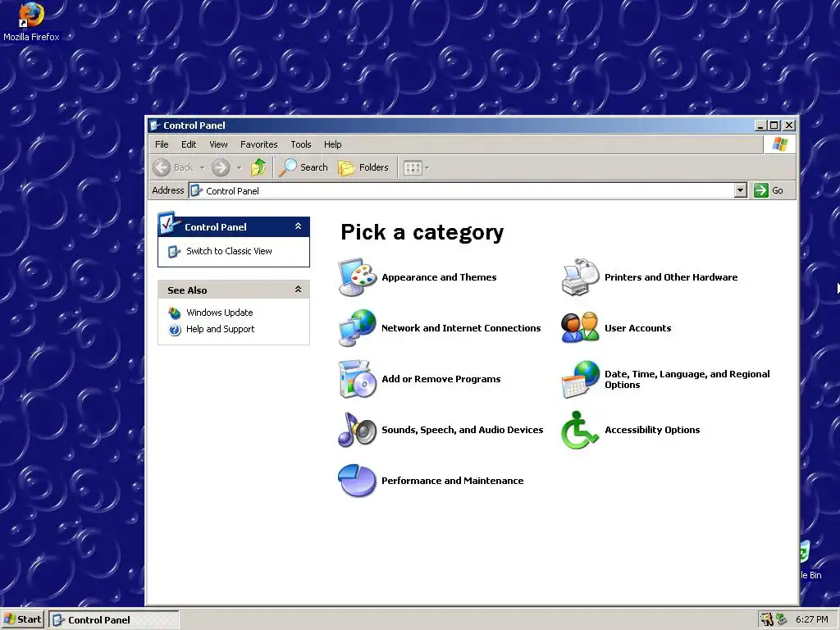Expand the Forward history dropdown arrow

[239, 167]
